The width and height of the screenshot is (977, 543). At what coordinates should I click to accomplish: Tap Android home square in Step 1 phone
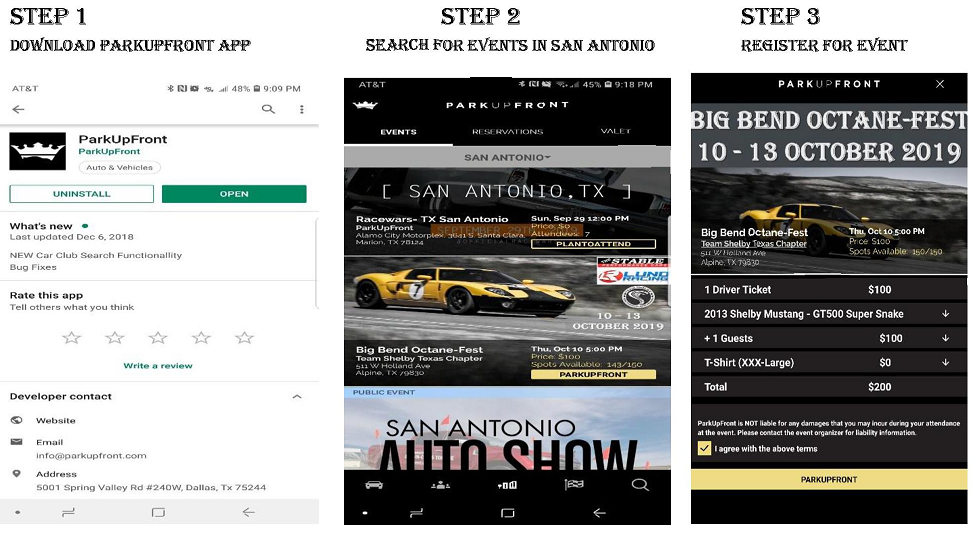(x=158, y=512)
